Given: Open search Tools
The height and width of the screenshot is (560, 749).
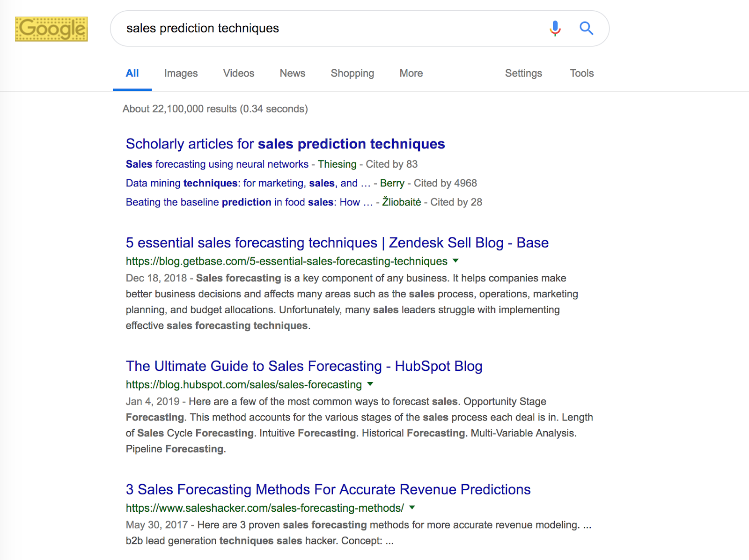Looking at the screenshot, I should tap(582, 73).
